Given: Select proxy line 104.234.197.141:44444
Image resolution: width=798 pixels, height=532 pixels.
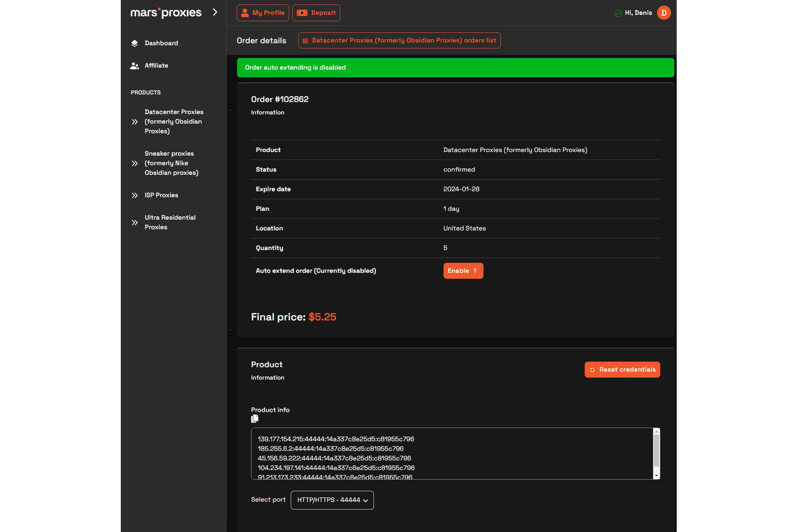Looking at the screenshot, I should (336, 468).
